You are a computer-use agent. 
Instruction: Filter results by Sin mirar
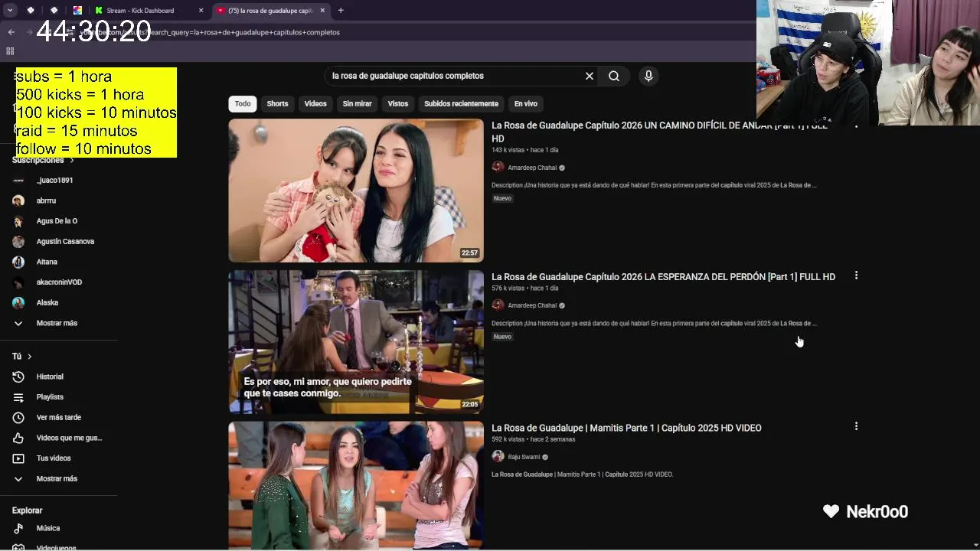pos(357,104)
